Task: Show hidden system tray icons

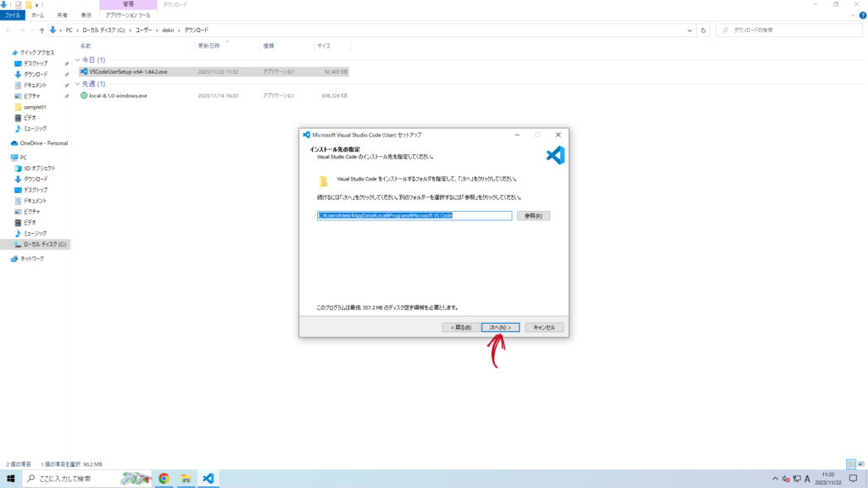Action: (775, 480)
